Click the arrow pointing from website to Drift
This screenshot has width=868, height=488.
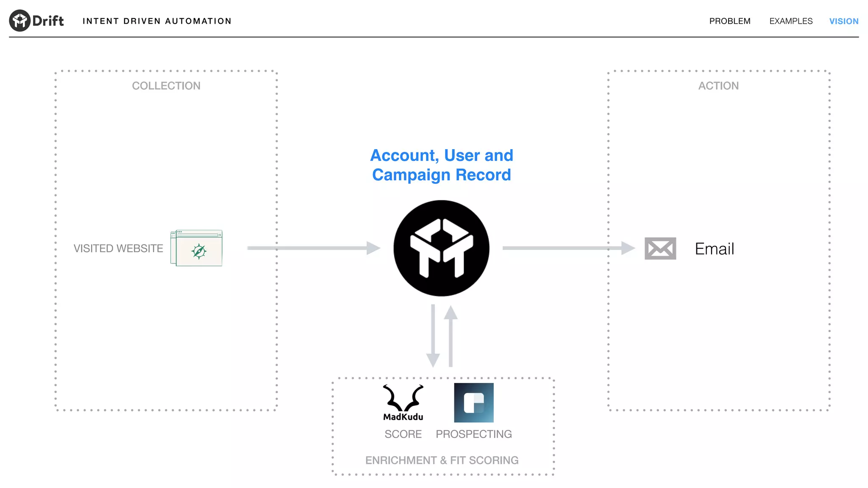(x=314, y=248)
